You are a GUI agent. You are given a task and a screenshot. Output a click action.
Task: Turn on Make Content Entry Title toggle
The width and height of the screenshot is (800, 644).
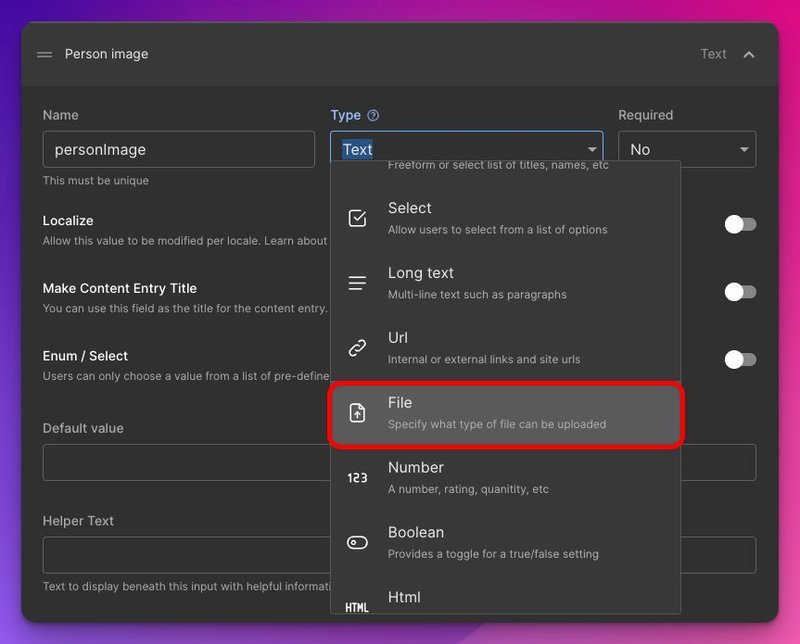click(740, 292)
